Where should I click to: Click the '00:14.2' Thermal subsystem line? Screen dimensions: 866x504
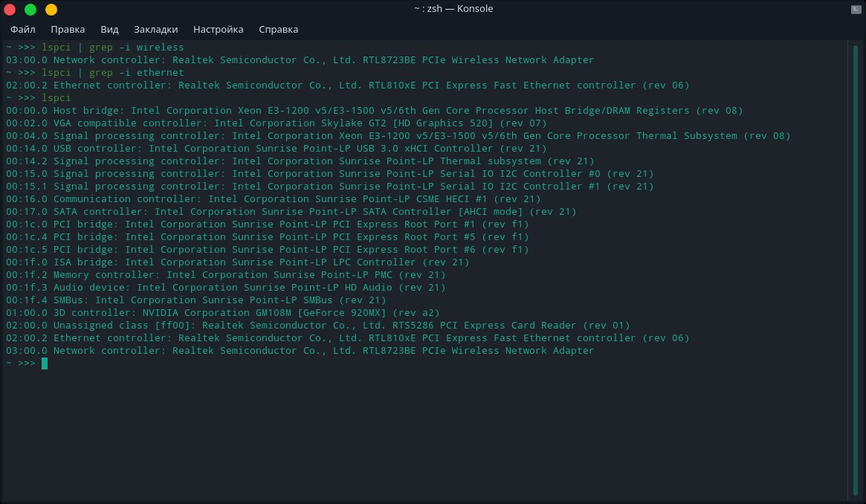tap(300, 161)
